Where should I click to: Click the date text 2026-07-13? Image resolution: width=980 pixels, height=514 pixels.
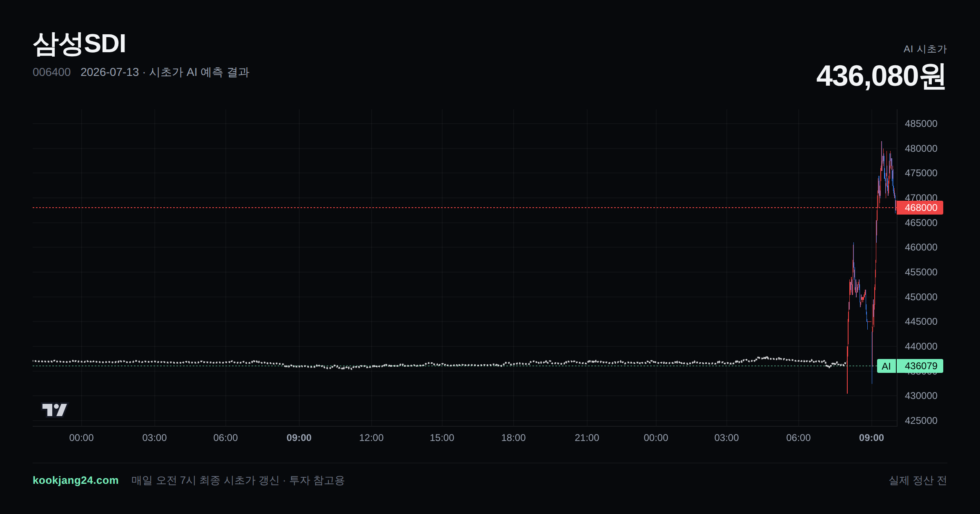(109, 72)
